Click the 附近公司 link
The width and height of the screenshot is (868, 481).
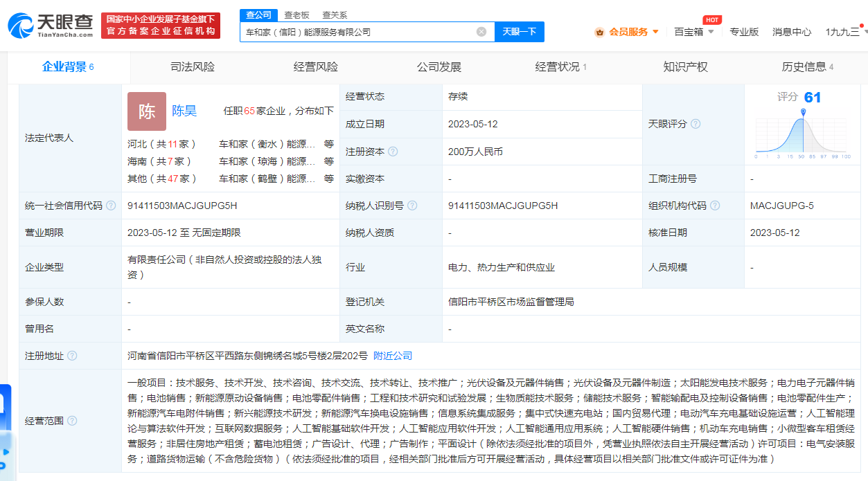click(393, 356)
